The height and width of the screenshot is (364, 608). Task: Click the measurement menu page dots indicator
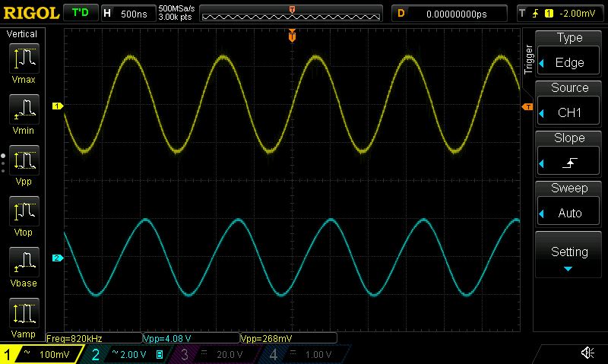coord(3,163)
